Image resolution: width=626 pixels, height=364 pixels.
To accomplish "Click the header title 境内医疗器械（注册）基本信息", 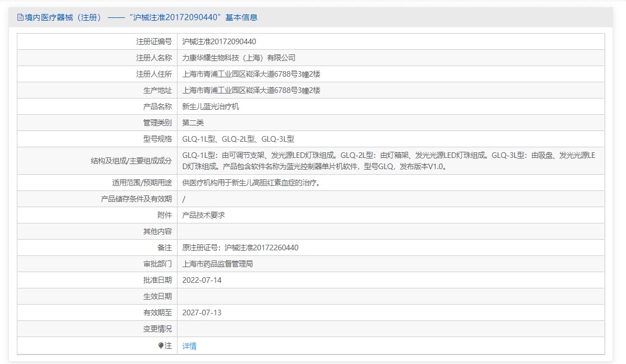I will coord(141,17).
